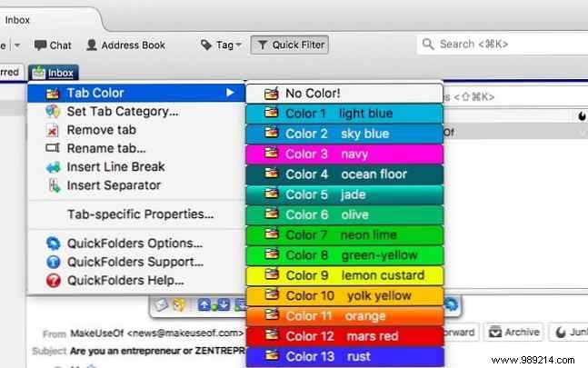This screenshot has width=588, height=368.
Task: Pick Color 11 orange
Action: 344,316
